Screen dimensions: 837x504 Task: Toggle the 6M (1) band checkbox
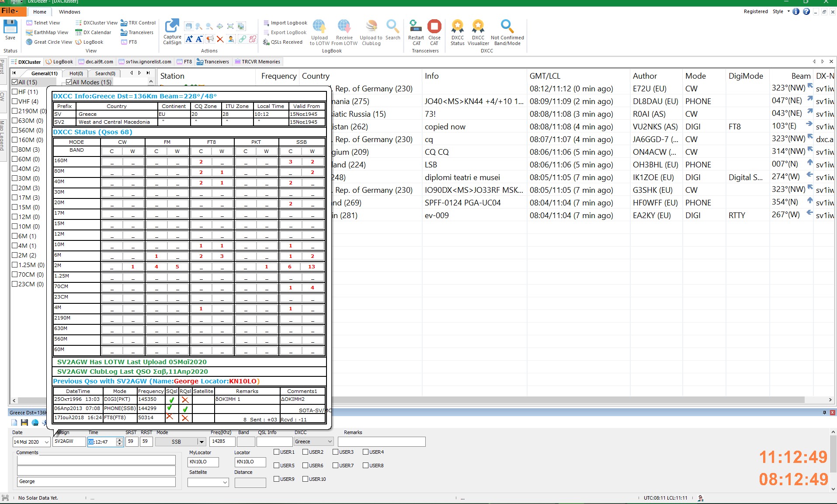tap(15, 236)
